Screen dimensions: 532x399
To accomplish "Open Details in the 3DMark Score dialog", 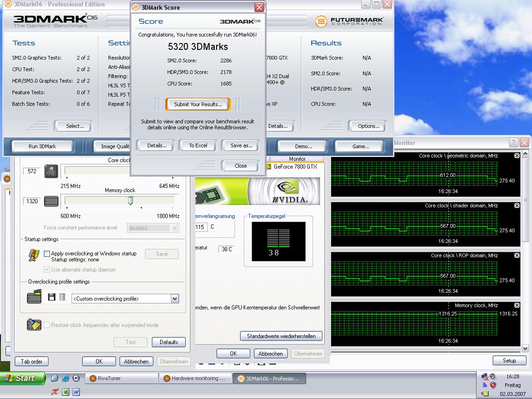I will [x=157, y=145].
